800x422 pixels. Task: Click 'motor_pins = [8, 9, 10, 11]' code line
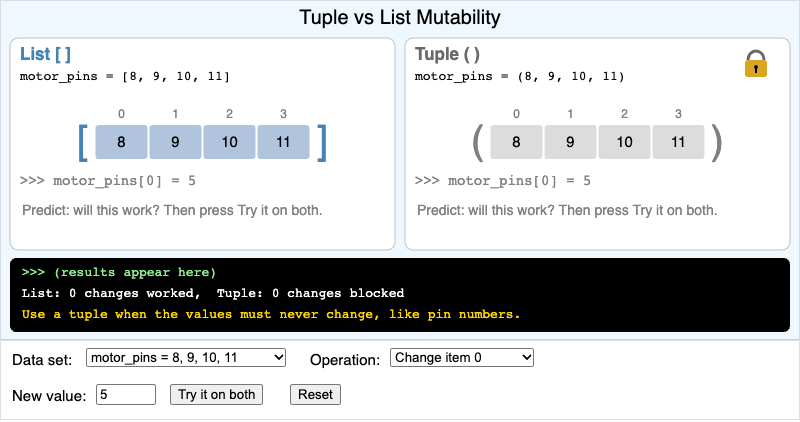pos(125,77)
